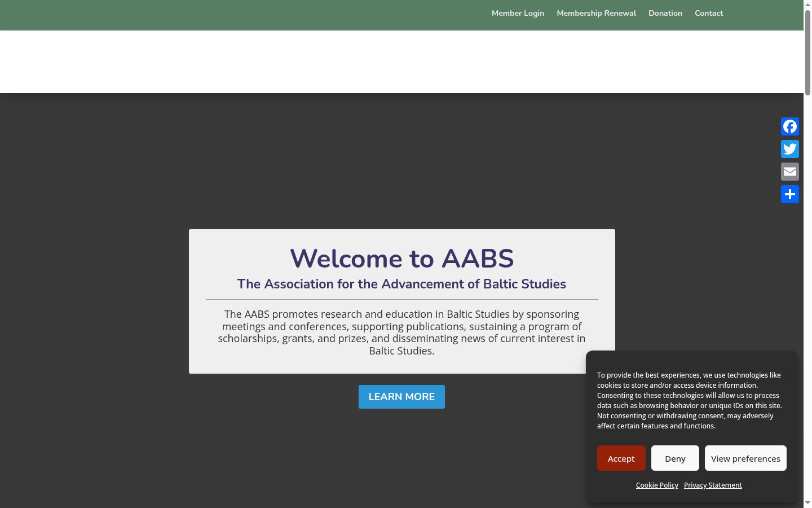Open the Donation page
812x508 pixels.
665,13
